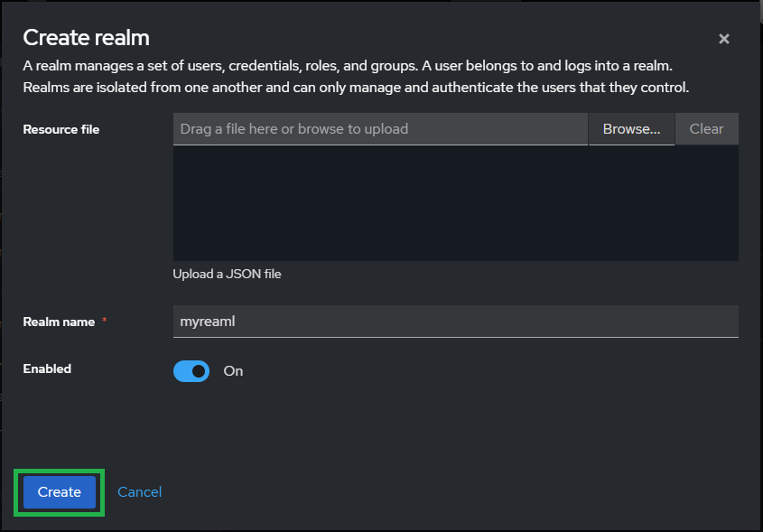Focus the empty JSON content text area
This screenshot has height=532, width=763.
coord(455,203)
